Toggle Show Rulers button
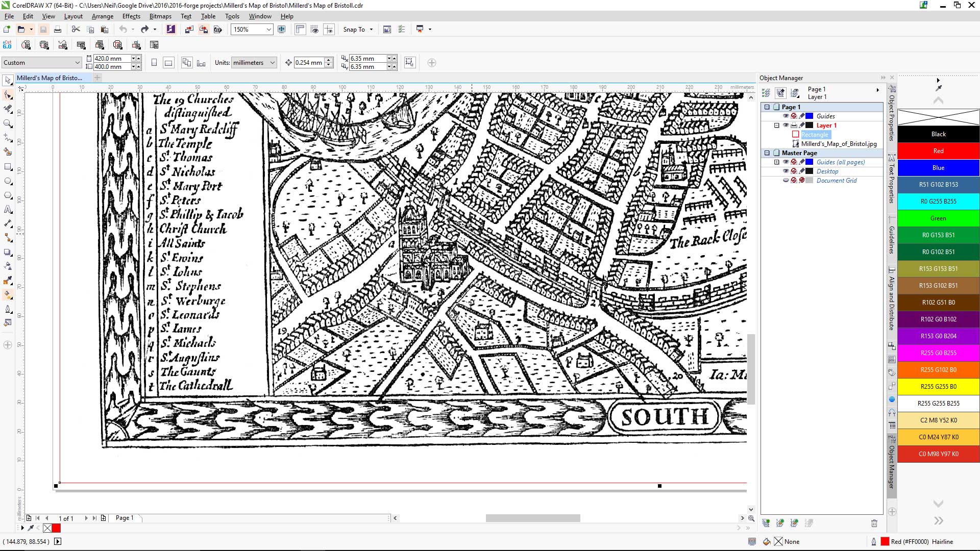The width and height of the screenshot is (980, 551). [300, 30]
